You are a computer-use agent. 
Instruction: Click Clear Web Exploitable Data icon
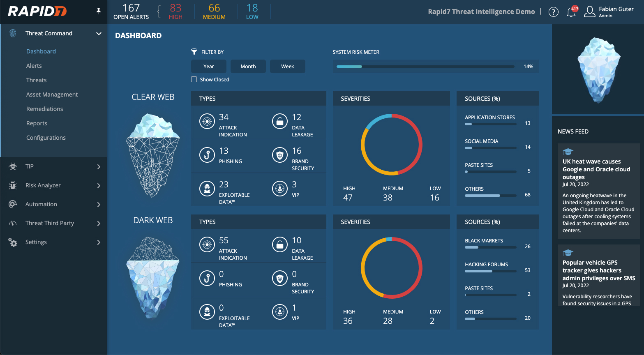207,189
